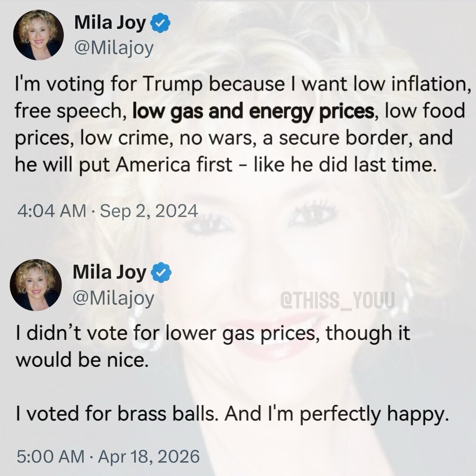The height and width of the screenshot is (476, 476).
Task: Click the @Milajoy handle on the top tweet
Action: click(x=113, y=47)
